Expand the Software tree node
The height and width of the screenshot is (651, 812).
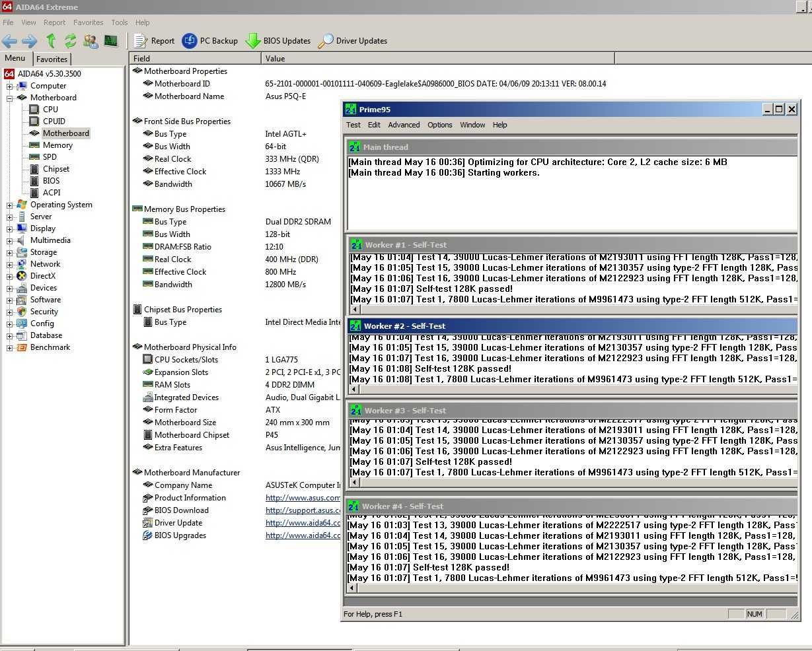10,300
